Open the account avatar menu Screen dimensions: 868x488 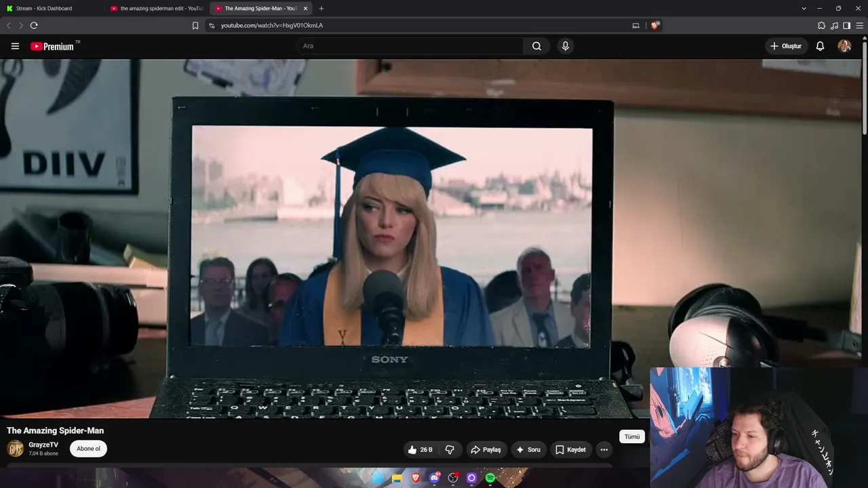click(x=844, y=46)
